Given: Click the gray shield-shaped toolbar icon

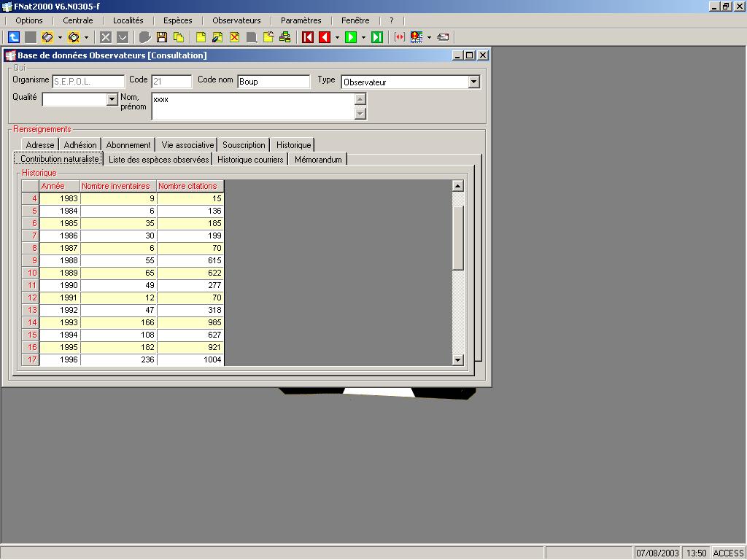Looking at the screenshot, I should click(145, 37).
